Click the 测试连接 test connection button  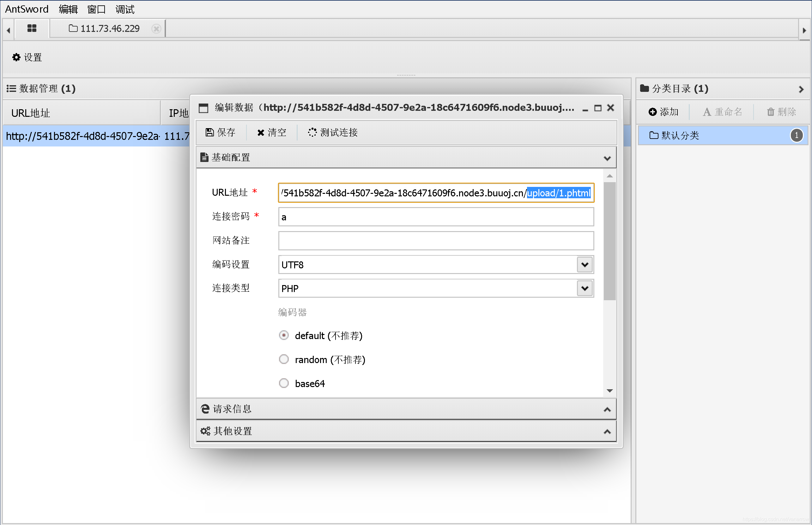pyautogui.click(x=333, y=132)
